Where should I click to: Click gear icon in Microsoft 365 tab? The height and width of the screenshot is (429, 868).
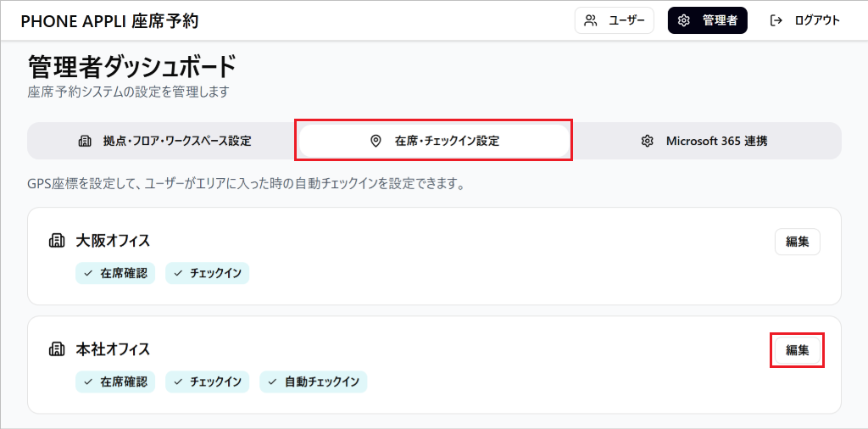(x=647, y=141)
